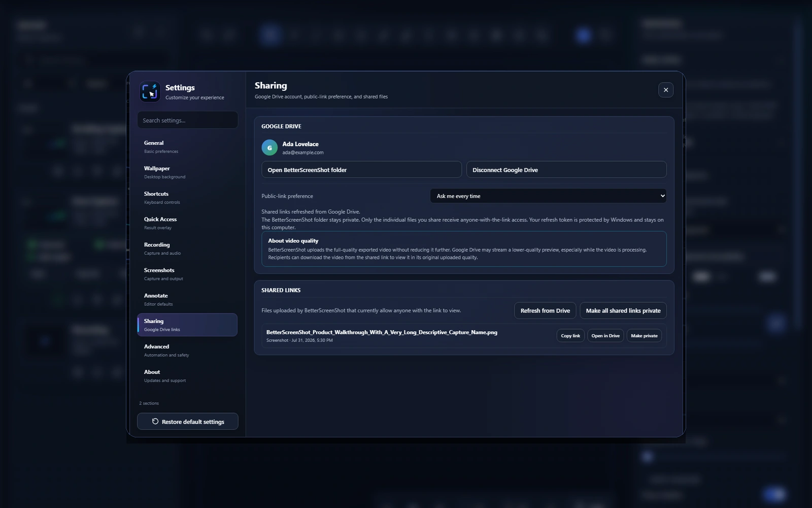Click the BetterScreenShot app logo icon
This screenshot has height=508, width=812.
pos(150,91)
